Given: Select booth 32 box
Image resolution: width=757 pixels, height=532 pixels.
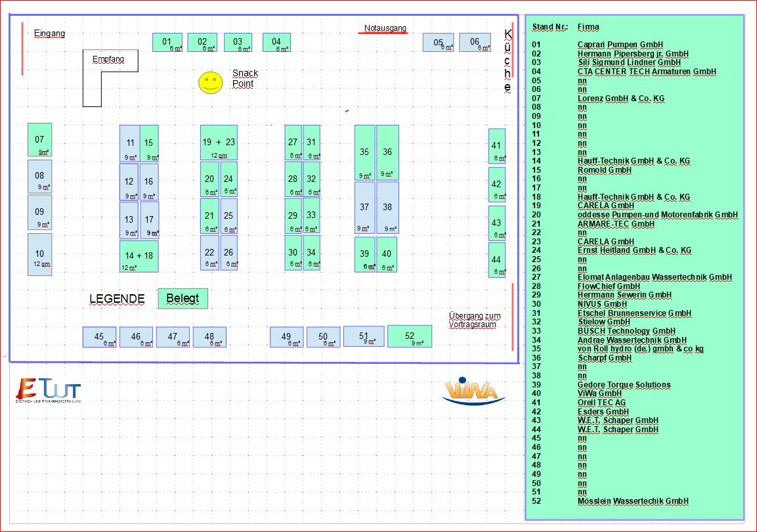Looking at the screenshot, I should [311, 179].
